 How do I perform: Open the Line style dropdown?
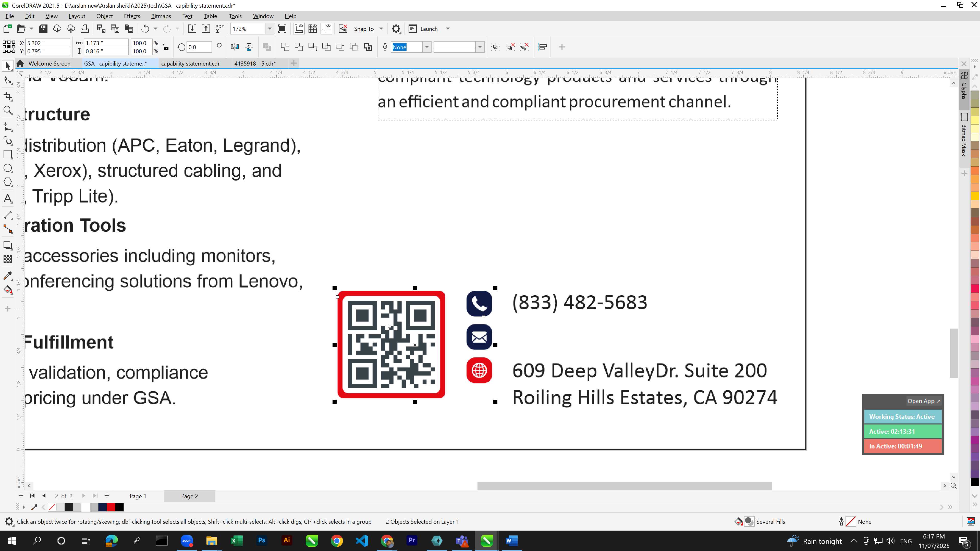point(480,47)
